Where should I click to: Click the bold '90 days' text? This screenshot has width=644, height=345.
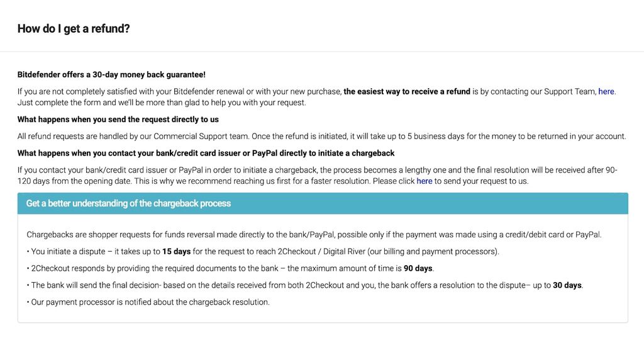pos(418,268)
